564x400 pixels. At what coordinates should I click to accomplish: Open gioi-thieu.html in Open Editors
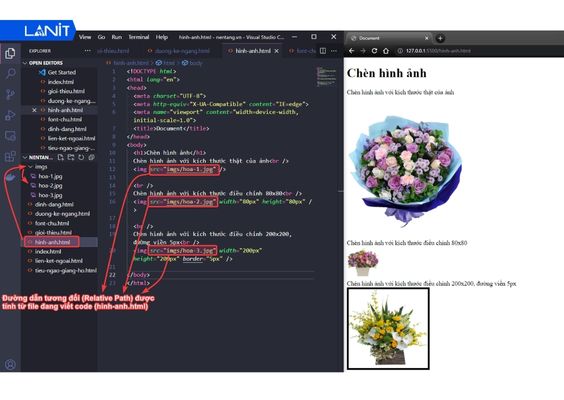click(x=66, y=91)
